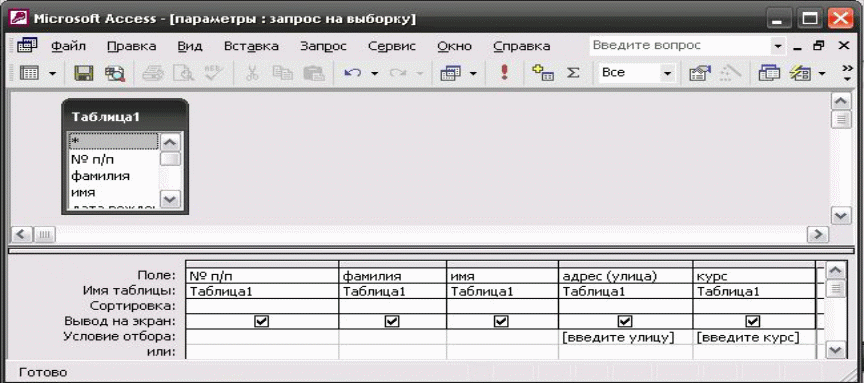Viewport: 864px width, 384px height.
Task: Expand the toolbar options chevron
Action: tap(847, 73)
